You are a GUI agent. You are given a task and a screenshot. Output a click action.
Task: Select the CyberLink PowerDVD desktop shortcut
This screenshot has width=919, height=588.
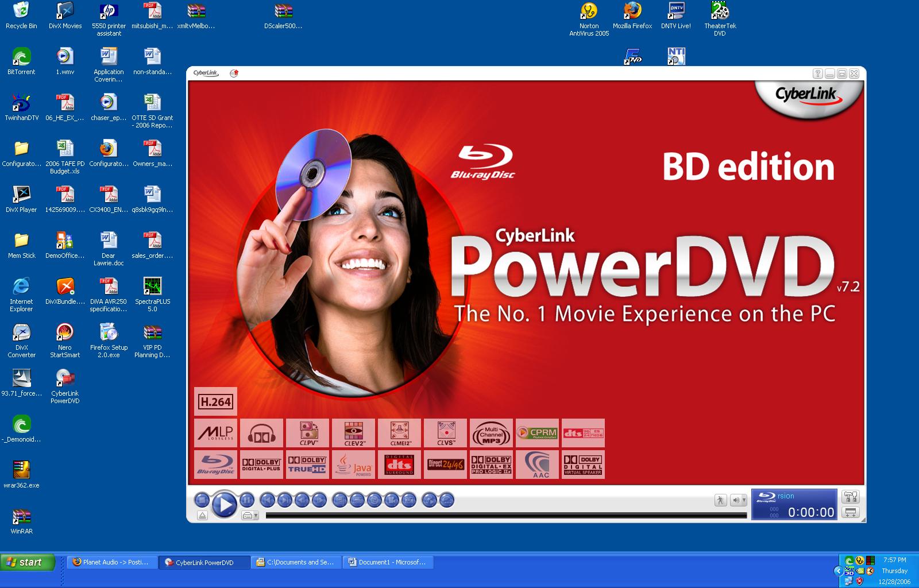pos(65,386)
